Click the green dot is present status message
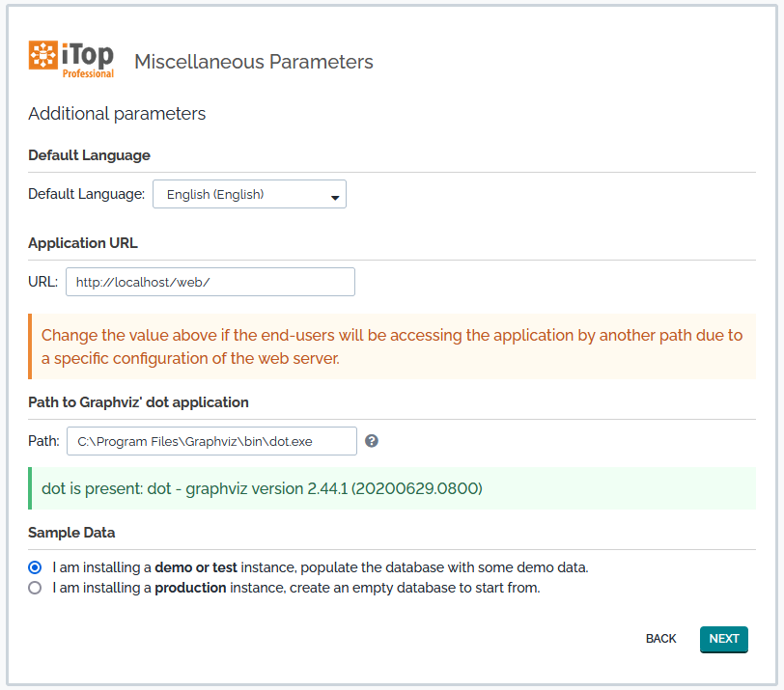The height and width of the screenshot is (690, 784). tap(262, 488)
